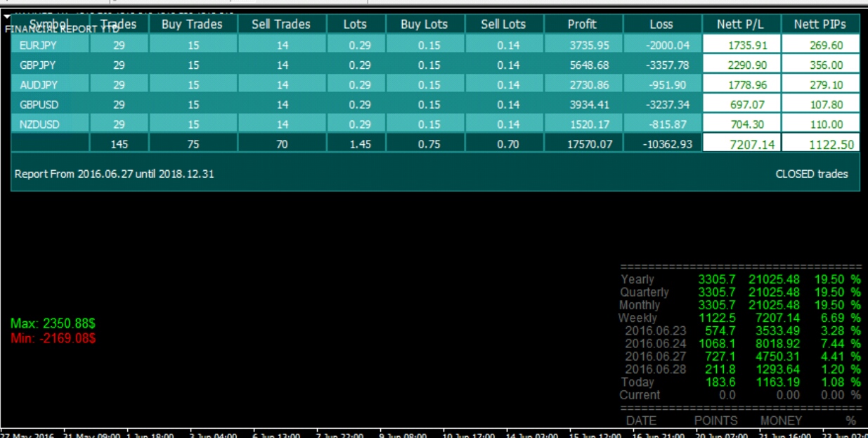Click the Current row label in summary
The image size is (868, 438).
coord(640,394)
